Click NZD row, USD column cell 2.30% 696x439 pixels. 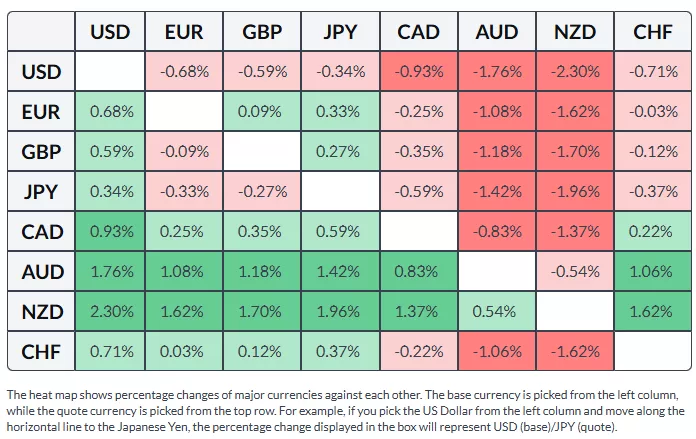[111, 312]
